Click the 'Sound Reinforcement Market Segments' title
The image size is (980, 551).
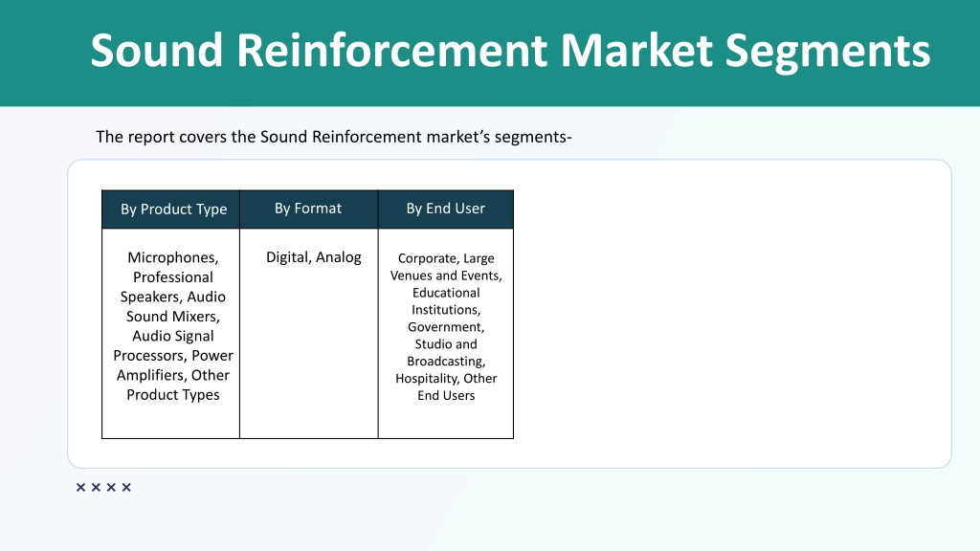[x=510, y=50]
